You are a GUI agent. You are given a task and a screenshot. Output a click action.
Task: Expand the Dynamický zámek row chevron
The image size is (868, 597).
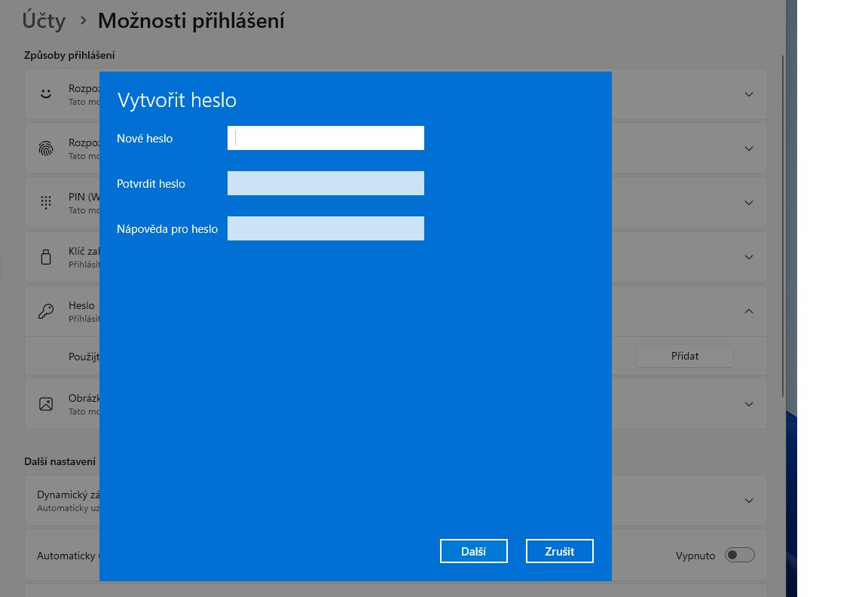pyautogui.click(x=748, y=501)
